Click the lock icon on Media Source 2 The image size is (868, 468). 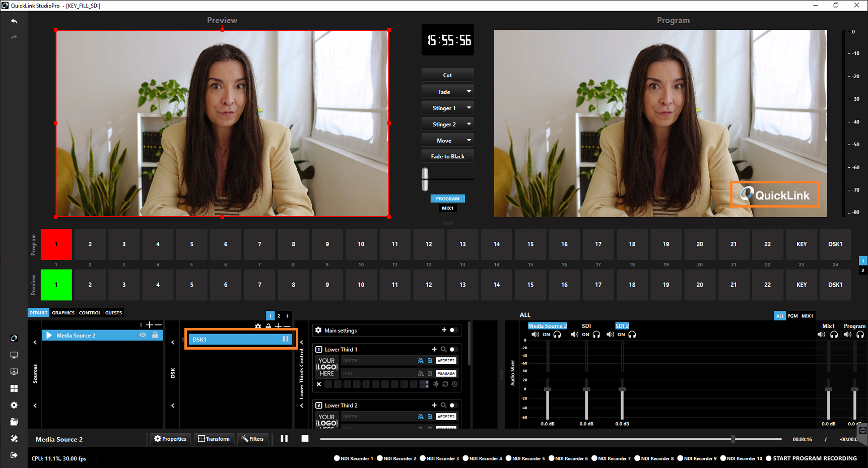click(x=155, y=335)
